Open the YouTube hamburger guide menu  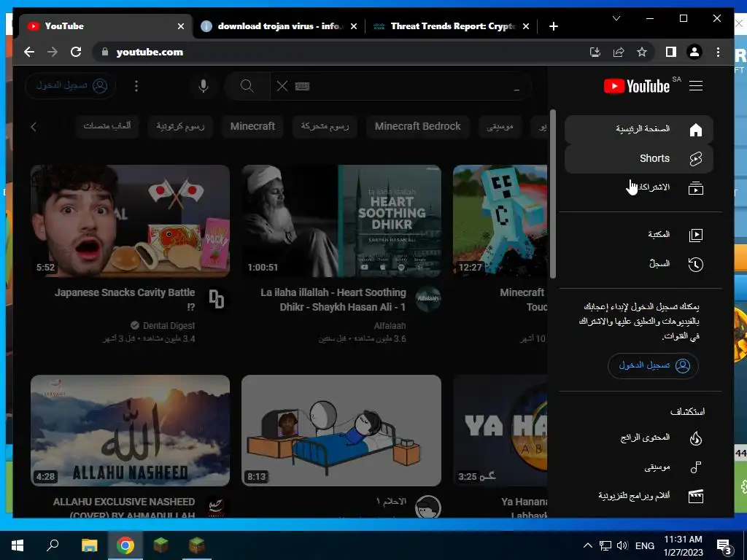(695, 86)
